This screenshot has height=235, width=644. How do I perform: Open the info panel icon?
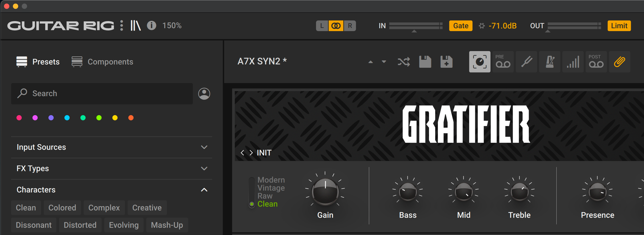point(152,26)
